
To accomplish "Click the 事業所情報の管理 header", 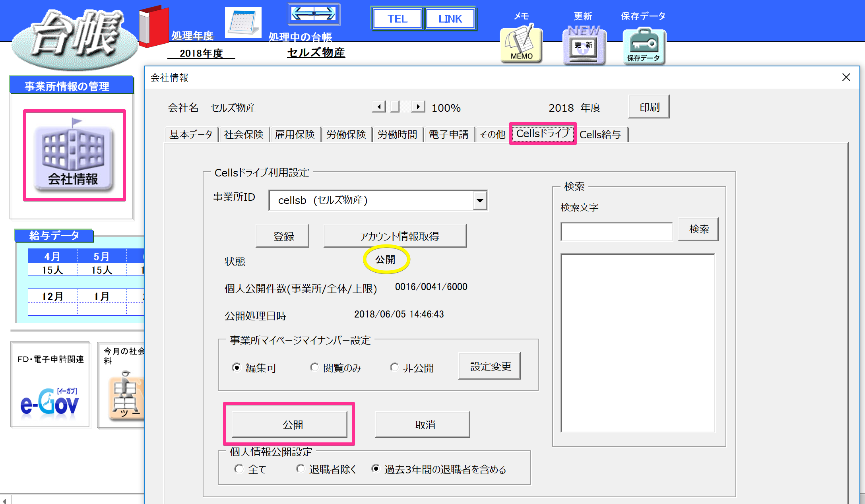I will 72,86.
